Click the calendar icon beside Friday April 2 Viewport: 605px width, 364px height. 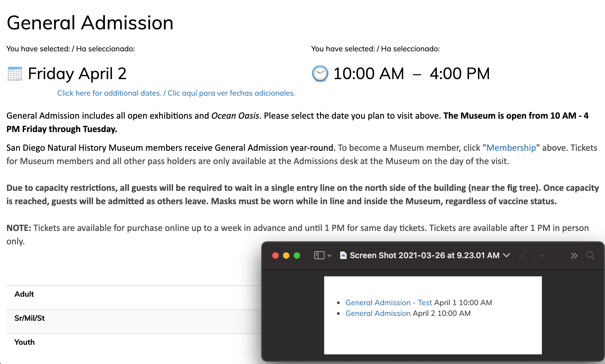coord(15,73)
